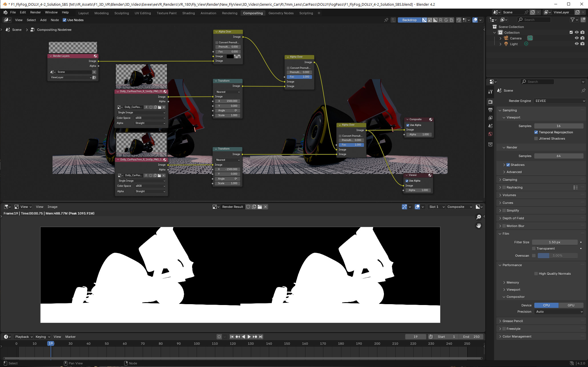This screenshot has height=367, width=588.
Task: Expand the Light item in outliner
Action: pos(500,44)
